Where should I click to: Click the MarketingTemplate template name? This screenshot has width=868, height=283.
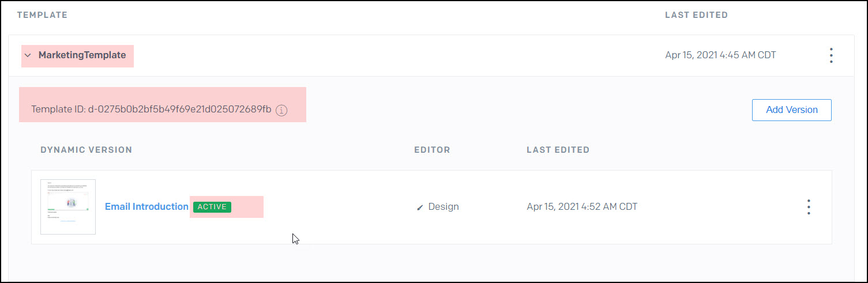(x=82, y=55)
